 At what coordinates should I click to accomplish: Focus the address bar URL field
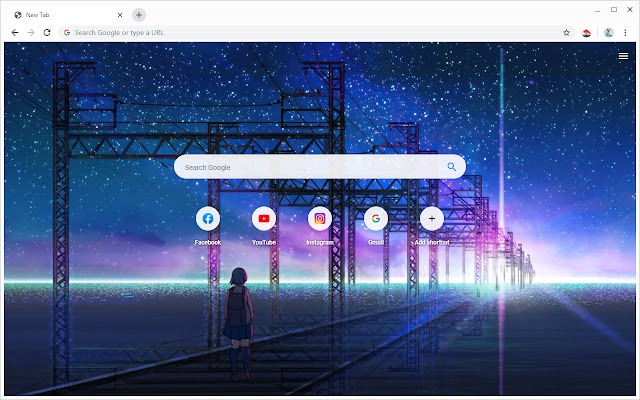(x=317, y=33)
